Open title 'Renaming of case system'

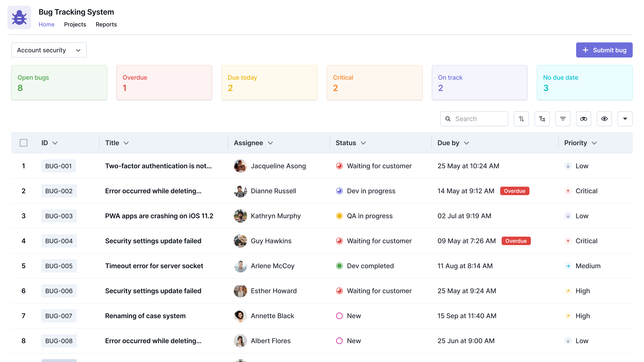click(145, 316)
